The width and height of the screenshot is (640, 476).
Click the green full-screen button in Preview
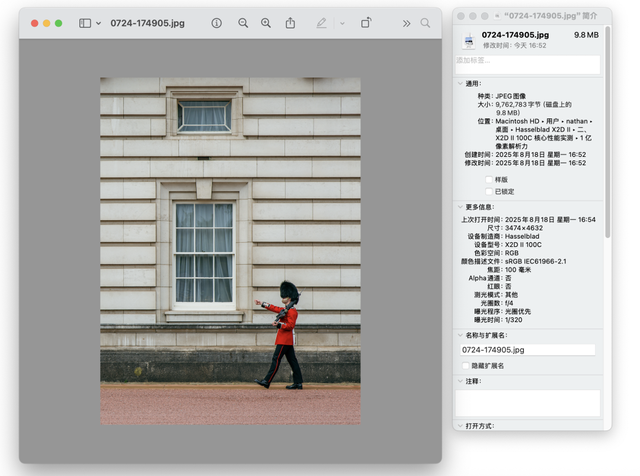(x=58, y=23)
